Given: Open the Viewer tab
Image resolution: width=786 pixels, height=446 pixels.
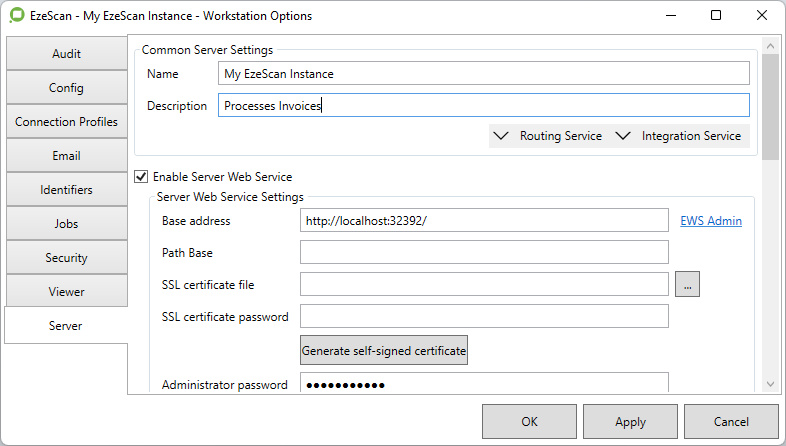Looking at the screenshot, I should (x=66, y=292).
